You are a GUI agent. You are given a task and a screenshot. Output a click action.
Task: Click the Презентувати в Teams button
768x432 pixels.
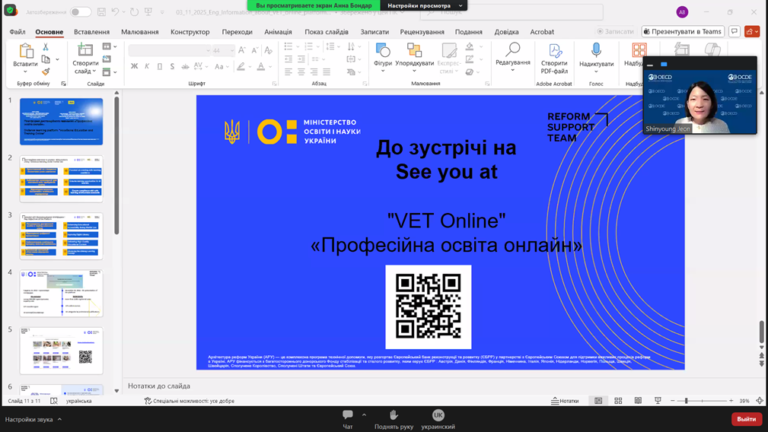(x=683, y=31)
